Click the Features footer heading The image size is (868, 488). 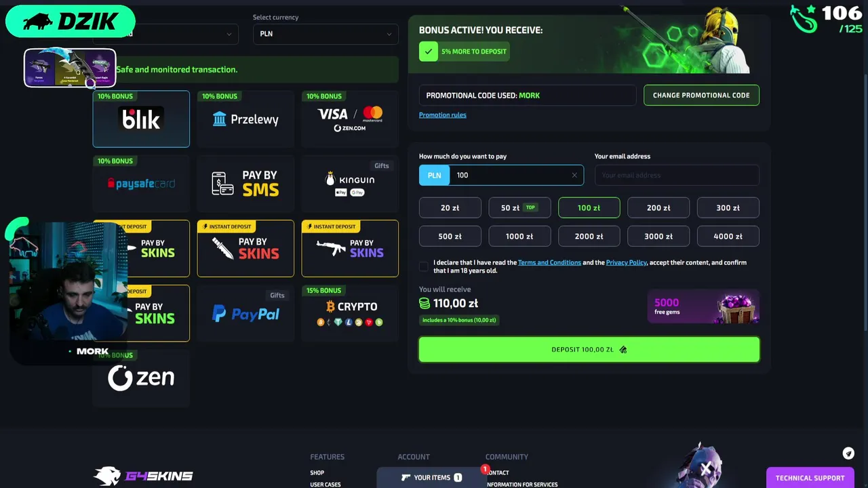[x=328, y=457]
